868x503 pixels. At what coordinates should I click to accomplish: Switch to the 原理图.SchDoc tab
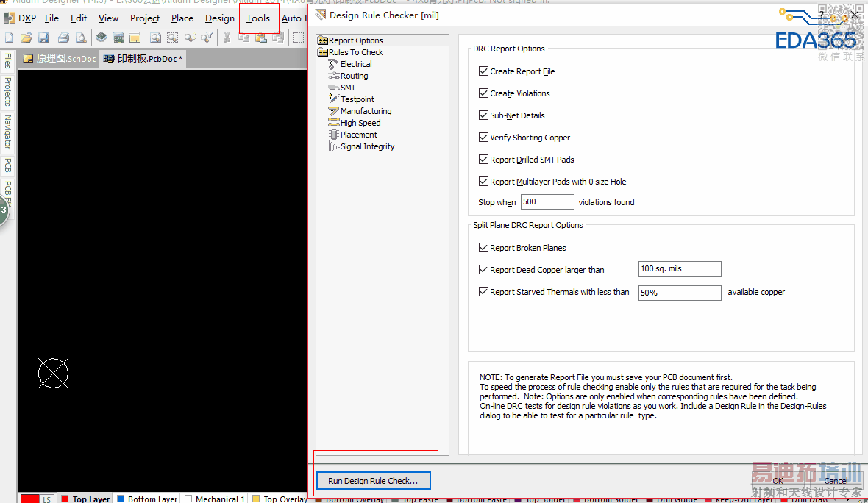60,59
